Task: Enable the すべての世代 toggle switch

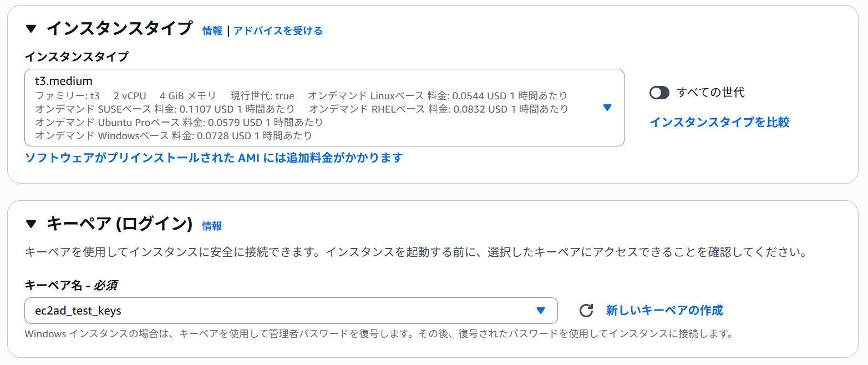Action: [659, 93]
